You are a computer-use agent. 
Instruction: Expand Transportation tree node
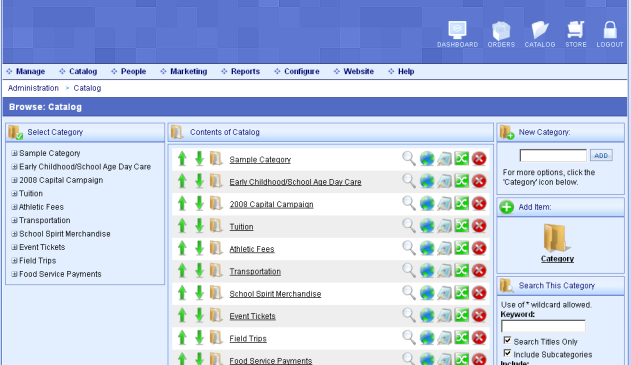click(14, 220)
